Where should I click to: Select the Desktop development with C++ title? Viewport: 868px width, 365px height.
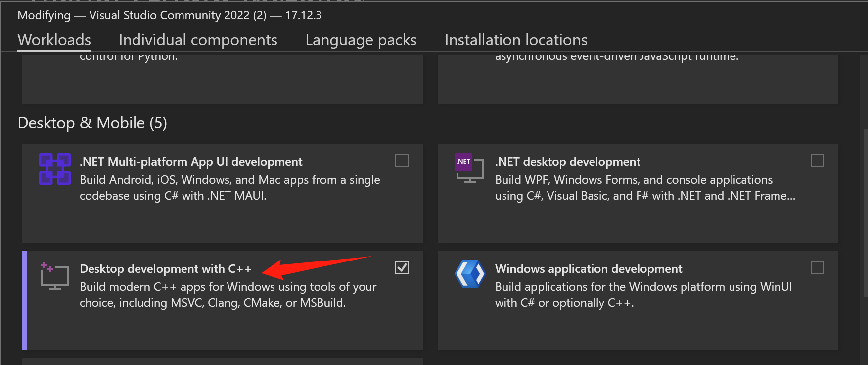pos(166,269)
